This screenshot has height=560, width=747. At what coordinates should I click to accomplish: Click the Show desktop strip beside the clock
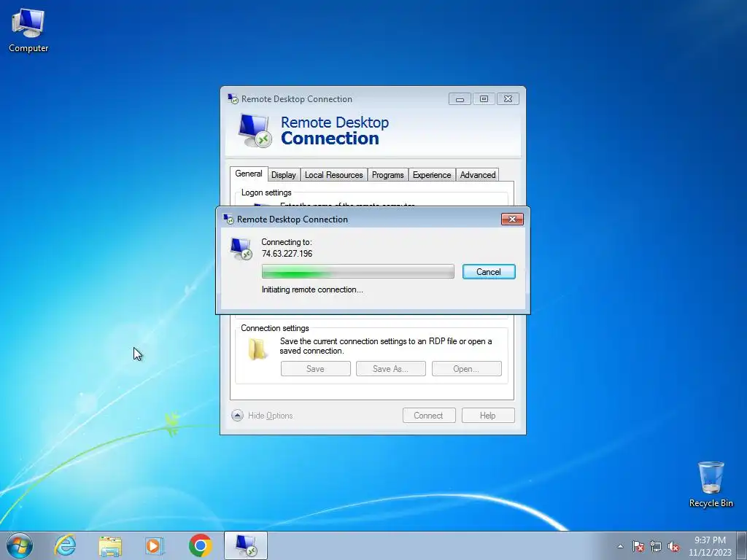(x=742, y=545)
